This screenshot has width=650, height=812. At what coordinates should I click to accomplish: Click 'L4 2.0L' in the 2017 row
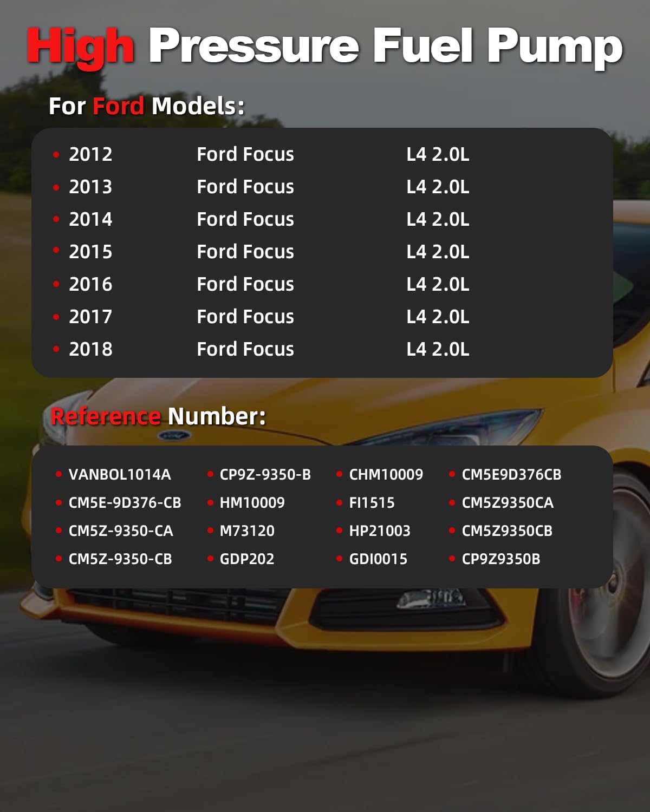tap(438, 317)
